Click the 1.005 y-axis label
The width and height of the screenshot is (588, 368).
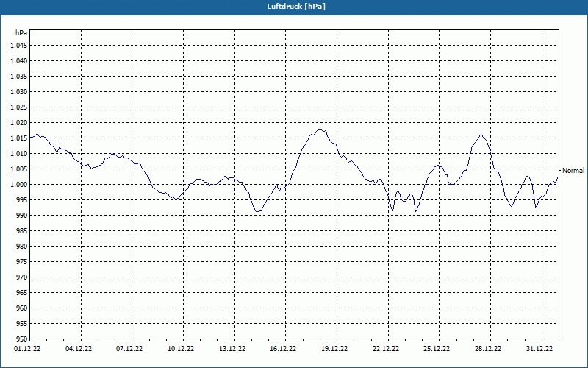[18, 169]
